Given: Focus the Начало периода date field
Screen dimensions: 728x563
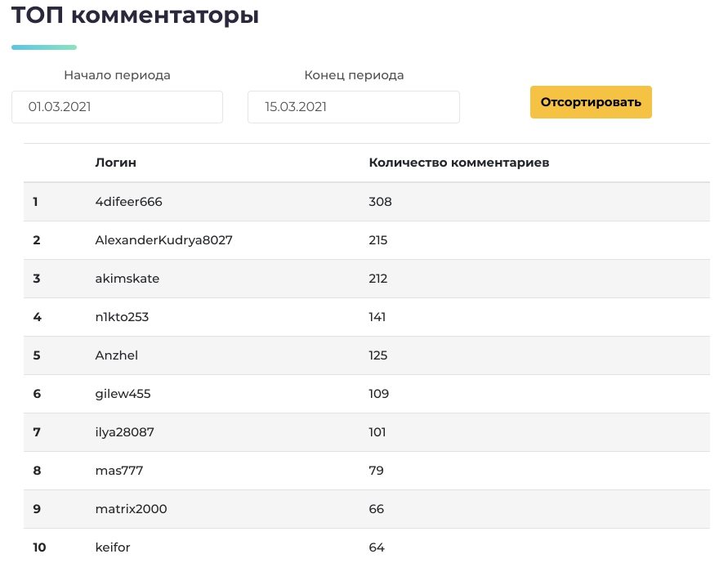Looking at the screenshot, I should tap(117, 107).
